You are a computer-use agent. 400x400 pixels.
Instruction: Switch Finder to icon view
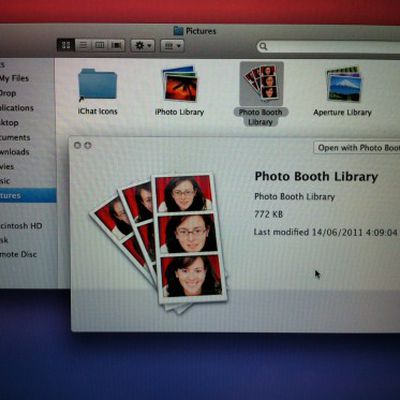point(66,45)
